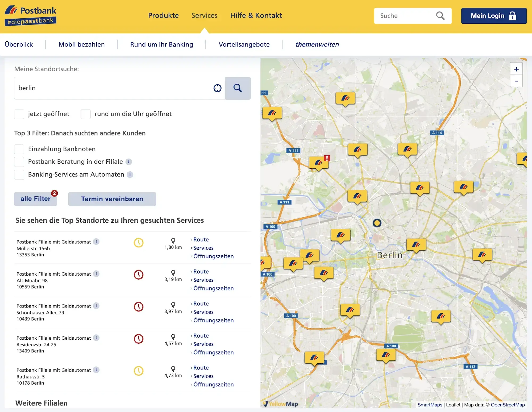
Task: Check the 'Einzahlung Banknoten' filter
Action: (x=19, y=149)
